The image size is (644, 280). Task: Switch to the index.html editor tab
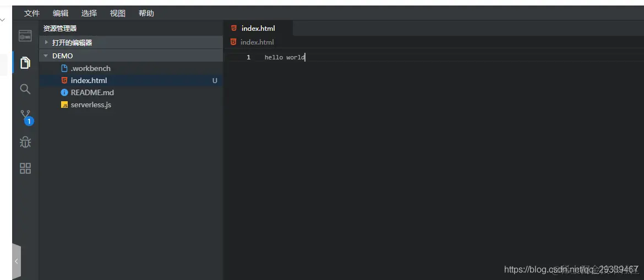tap(258, 28)
